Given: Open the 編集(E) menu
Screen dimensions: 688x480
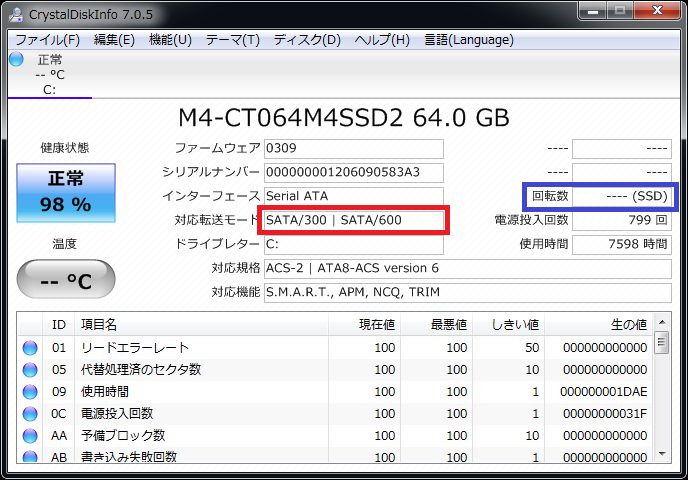Looking at the screenshot, I should pyautogui.click(x=114, y=40).
